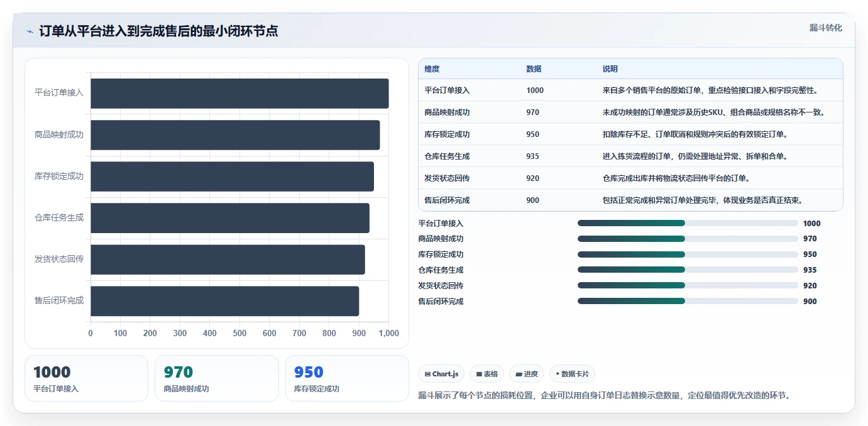Click 发货状态回传 label in progress list
The image size is (868, 426).
pyautogui.click(x=441, y=286)
